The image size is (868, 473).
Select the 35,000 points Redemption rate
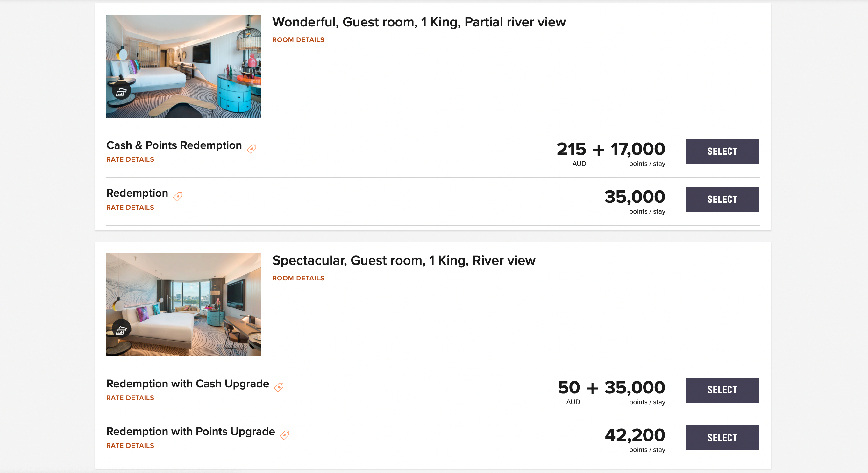(722, 200)
